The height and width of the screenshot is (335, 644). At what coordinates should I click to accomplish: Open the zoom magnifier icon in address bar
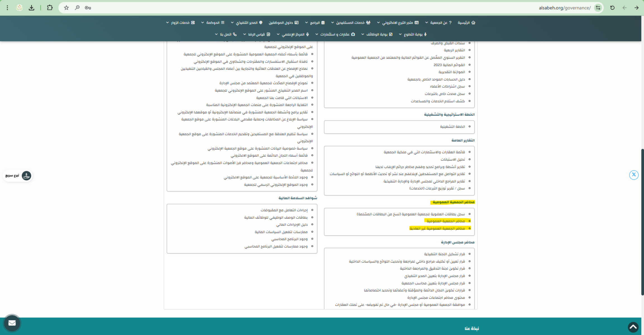pyautogui.click(x=77, y=8)
